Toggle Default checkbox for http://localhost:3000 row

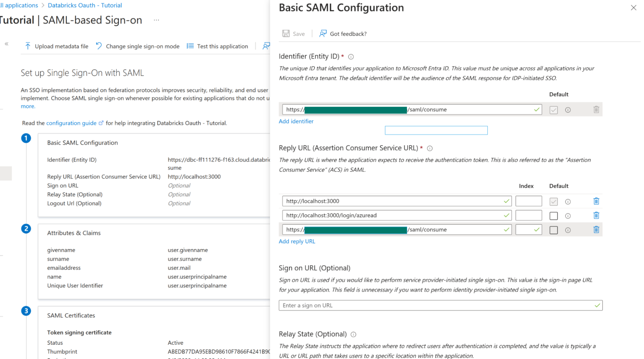coord(553,202)
